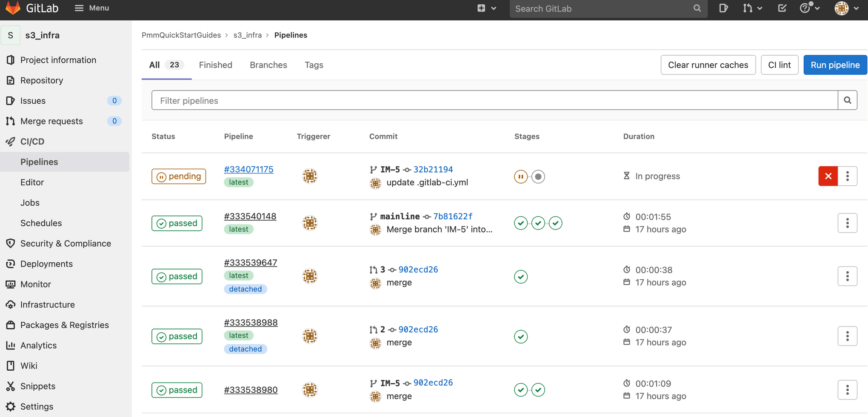Open pipeline #334071175 link
868x417 pixels.
[x=248, y=169]
